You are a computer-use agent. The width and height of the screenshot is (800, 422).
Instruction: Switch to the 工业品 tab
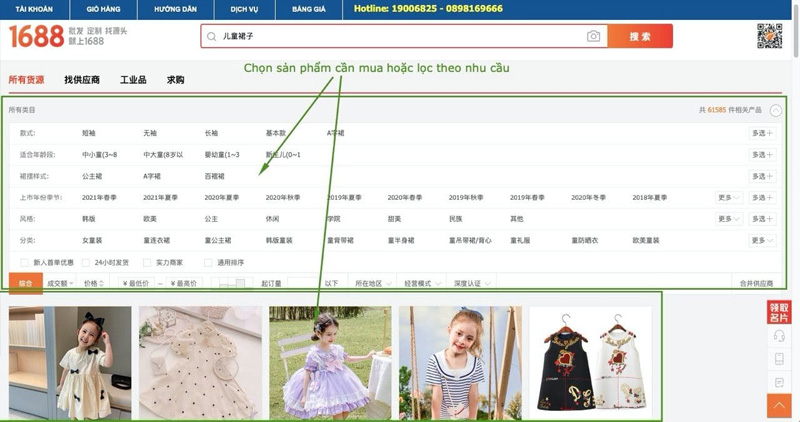click(x=133, y=80)
